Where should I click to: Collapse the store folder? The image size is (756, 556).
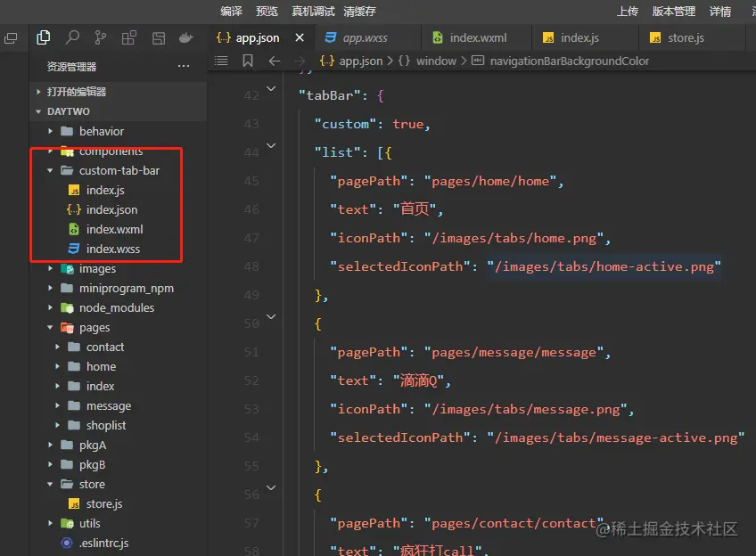pos(118,484)
